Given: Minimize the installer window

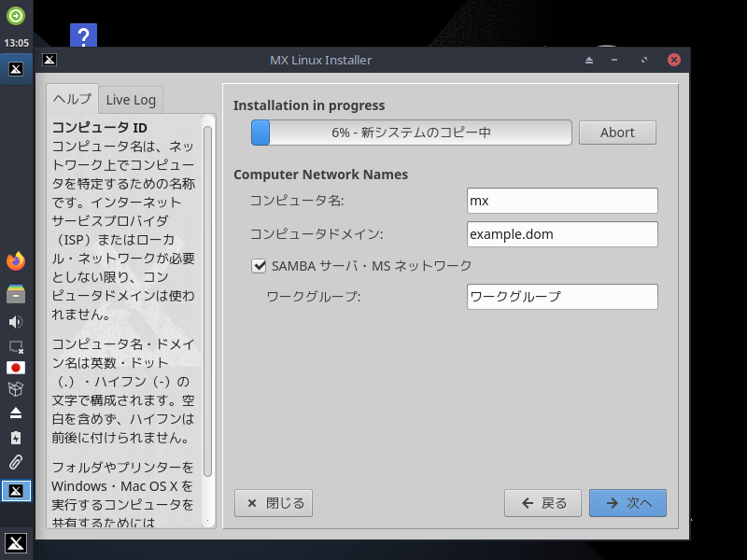Looking at the screenshot, I should 614,60.
